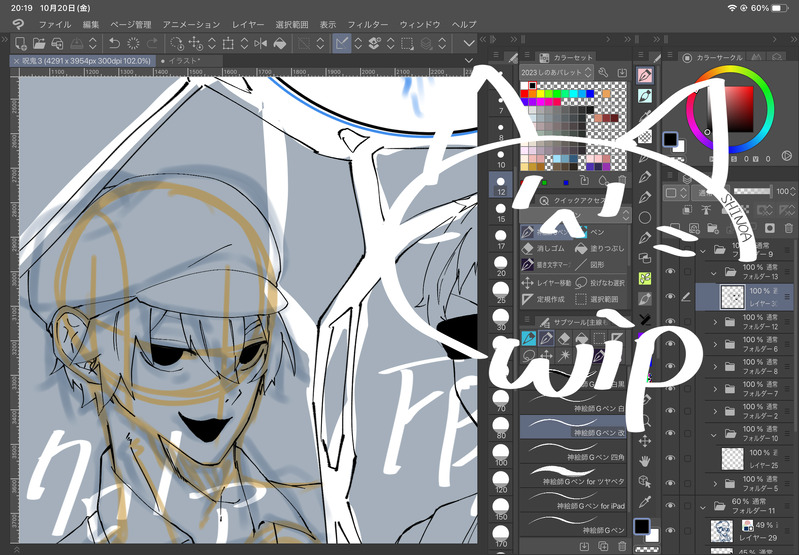Select the green decoration tool icon

click(645, 278)
